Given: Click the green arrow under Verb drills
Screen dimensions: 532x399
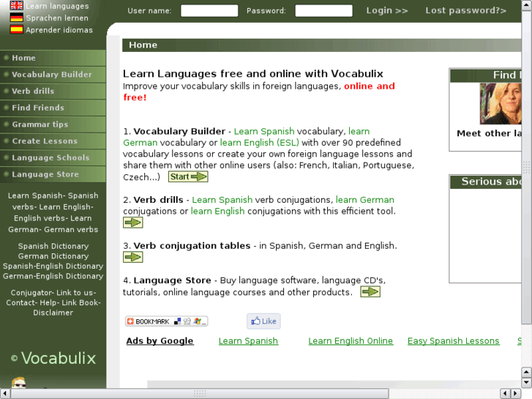Looking at the screenshot, I should [x=132, y=223].
